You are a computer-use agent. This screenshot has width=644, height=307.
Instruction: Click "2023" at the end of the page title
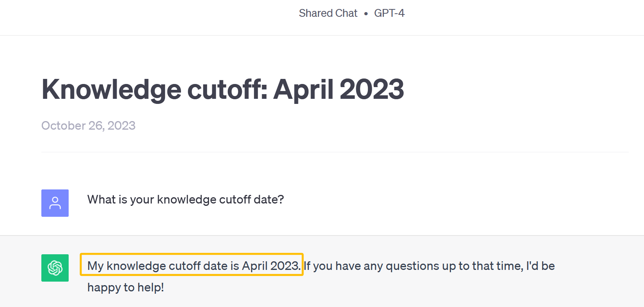(372, 89)
